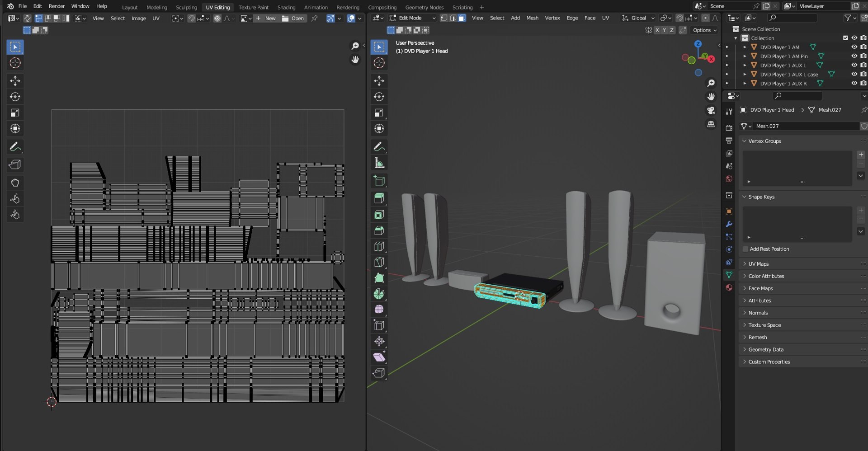Open the Modifiers wrench properties tab

[x=729, y=224]
